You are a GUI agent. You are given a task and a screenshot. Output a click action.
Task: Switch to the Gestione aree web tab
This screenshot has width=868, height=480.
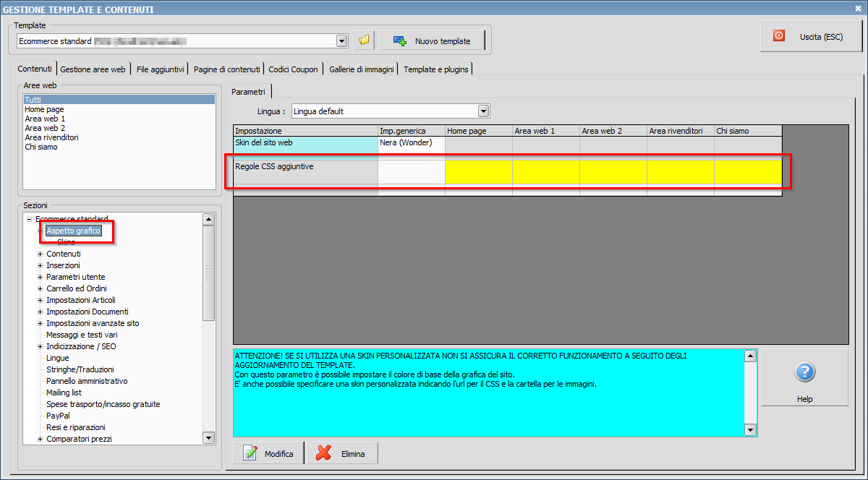click(93, 69)
